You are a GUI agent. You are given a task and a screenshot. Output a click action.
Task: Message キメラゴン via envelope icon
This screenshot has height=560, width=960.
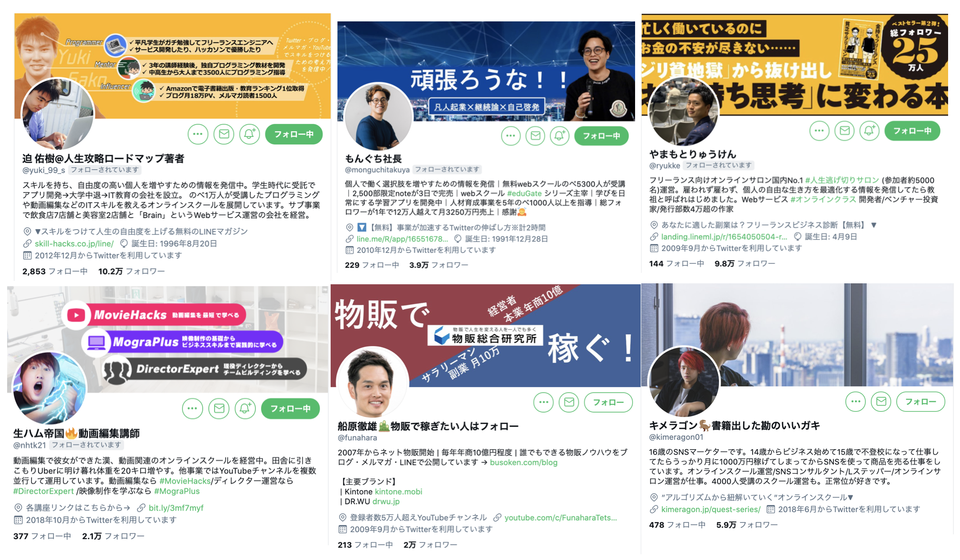point(881,402)
